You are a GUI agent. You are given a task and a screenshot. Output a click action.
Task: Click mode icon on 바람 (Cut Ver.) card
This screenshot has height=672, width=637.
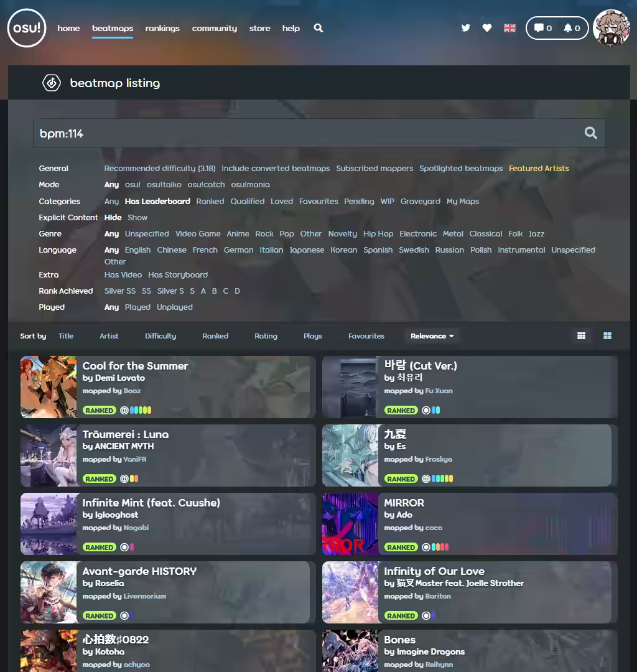tap(426, 410)
